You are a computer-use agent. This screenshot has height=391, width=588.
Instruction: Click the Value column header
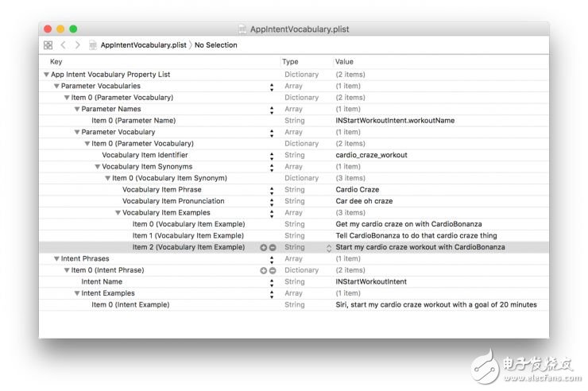coord(345,61)
